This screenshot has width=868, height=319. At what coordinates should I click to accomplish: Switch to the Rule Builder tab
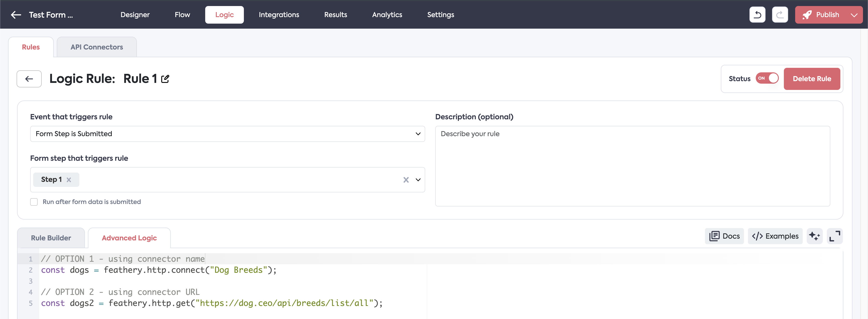[x=51, y=238]
